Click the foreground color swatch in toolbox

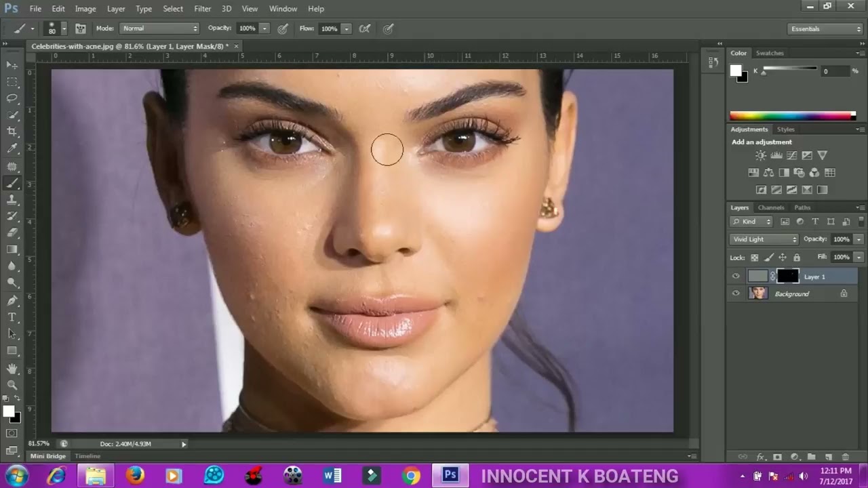pyautogui.click(x=8, y=411)
